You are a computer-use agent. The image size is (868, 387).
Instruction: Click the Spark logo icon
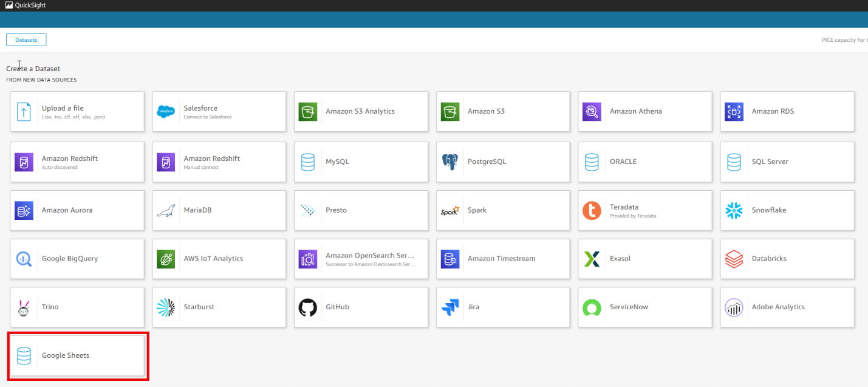(450, 210)
